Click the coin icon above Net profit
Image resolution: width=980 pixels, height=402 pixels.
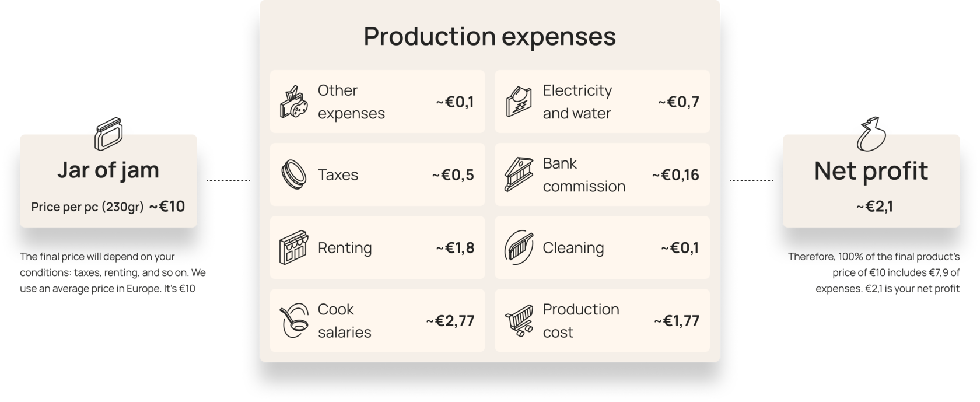(x=871, y=134)
